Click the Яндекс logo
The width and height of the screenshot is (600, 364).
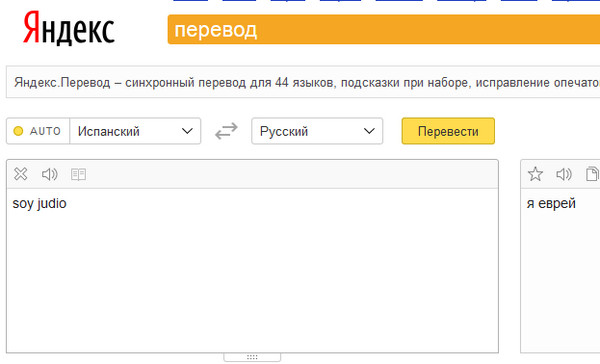69,28
